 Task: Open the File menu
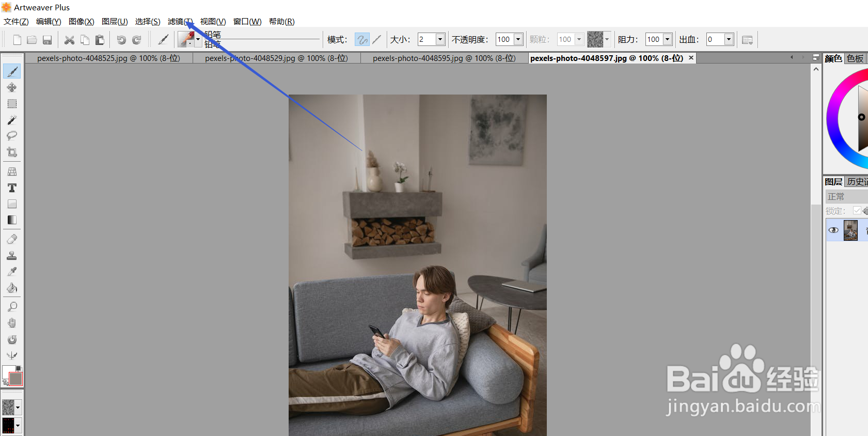[x=16, y=22]
